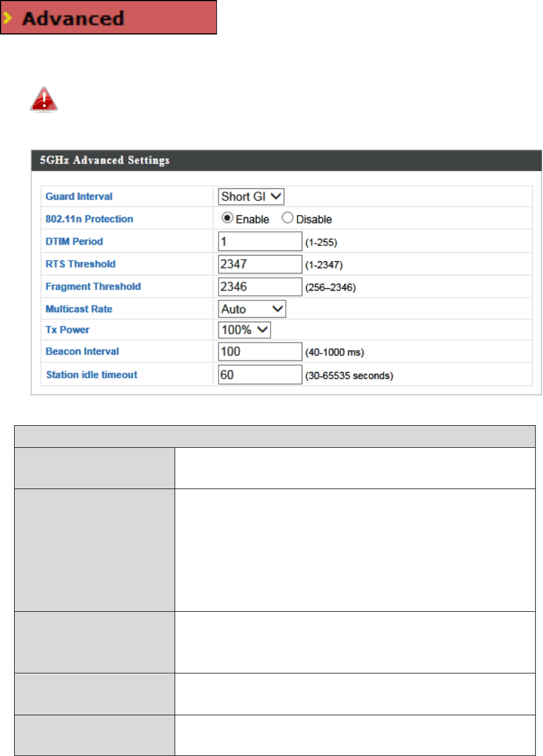
Task: Click the Multicast Rate label
Action: click(79, 309)
